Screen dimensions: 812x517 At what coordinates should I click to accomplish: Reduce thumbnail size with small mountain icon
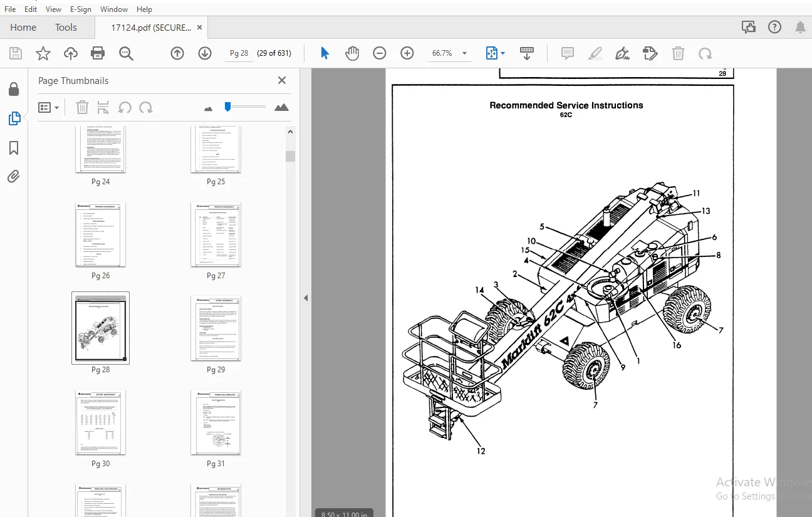coord(209,108)
